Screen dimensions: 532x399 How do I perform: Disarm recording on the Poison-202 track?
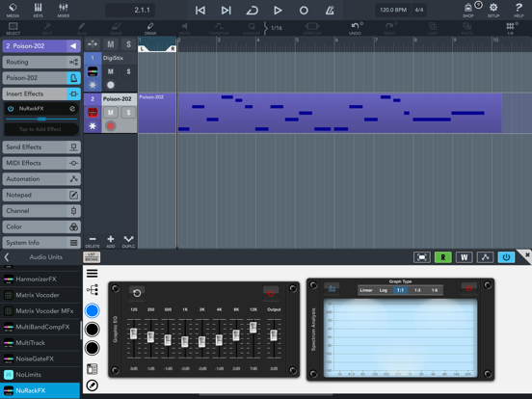click(111, 126)
